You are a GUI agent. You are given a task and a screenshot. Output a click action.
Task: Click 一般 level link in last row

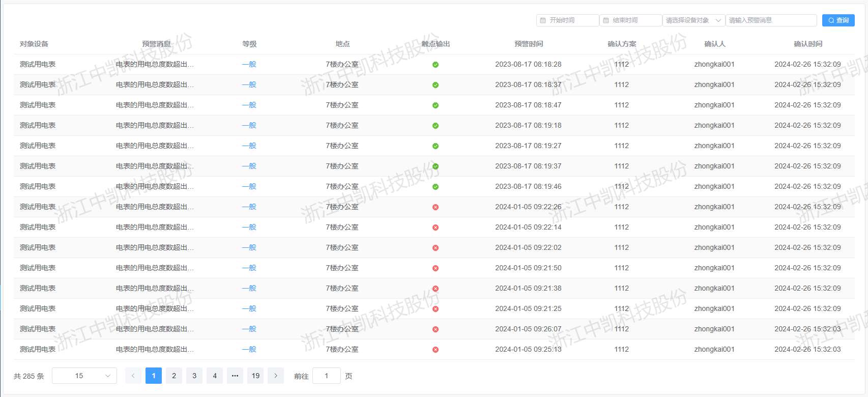[249, 350]
